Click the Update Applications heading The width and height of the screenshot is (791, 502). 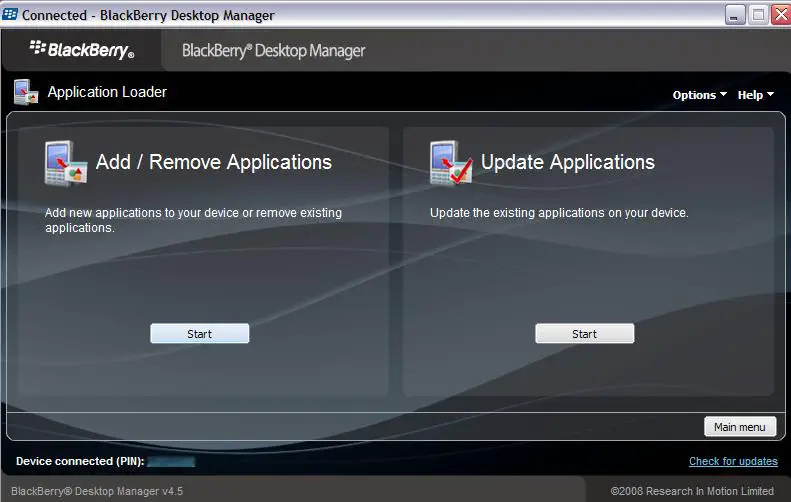[568, 162]
